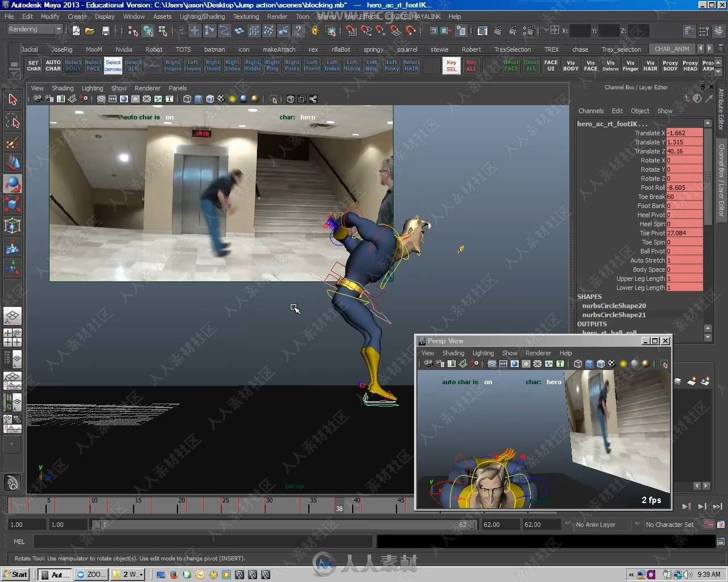
Task: Switch to the batman shelf tab
Action: click(214, 49)
